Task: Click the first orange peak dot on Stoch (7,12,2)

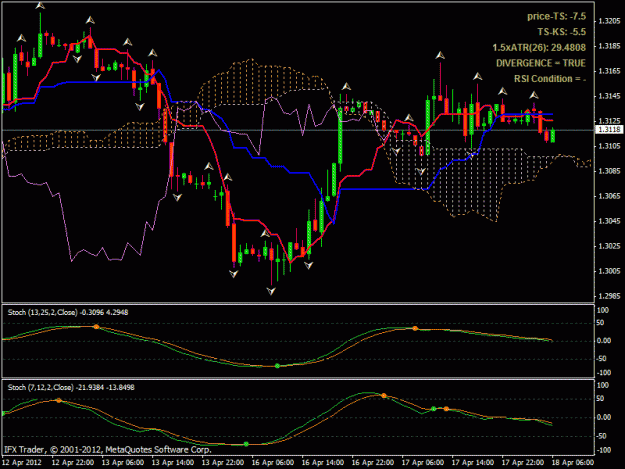Action: (x=59, y=400)
